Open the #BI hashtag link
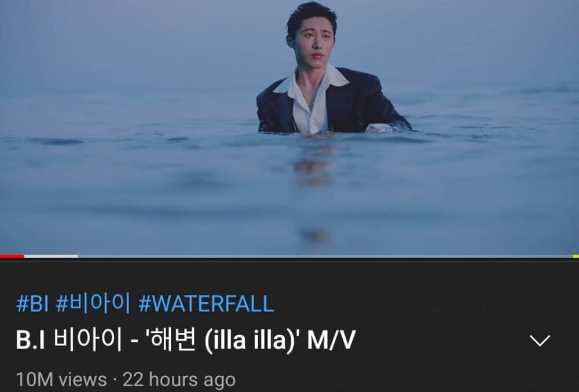This screenshot has height=392, width=579. point(32,304)
